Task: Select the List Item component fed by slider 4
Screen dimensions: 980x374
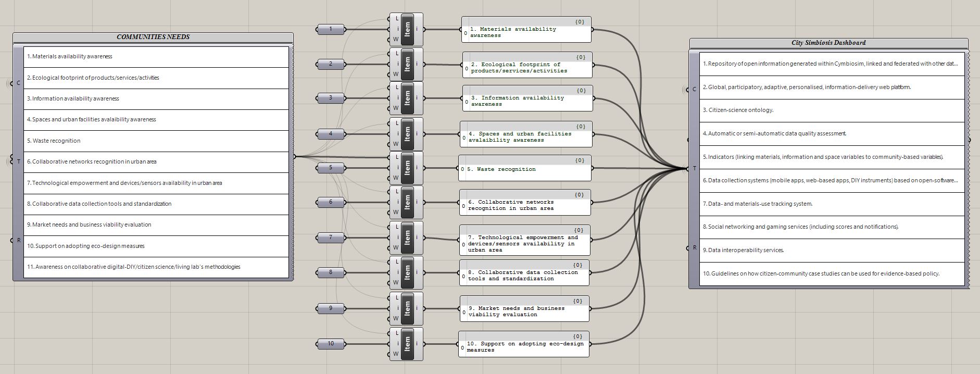Action: (x=407, y=134)
